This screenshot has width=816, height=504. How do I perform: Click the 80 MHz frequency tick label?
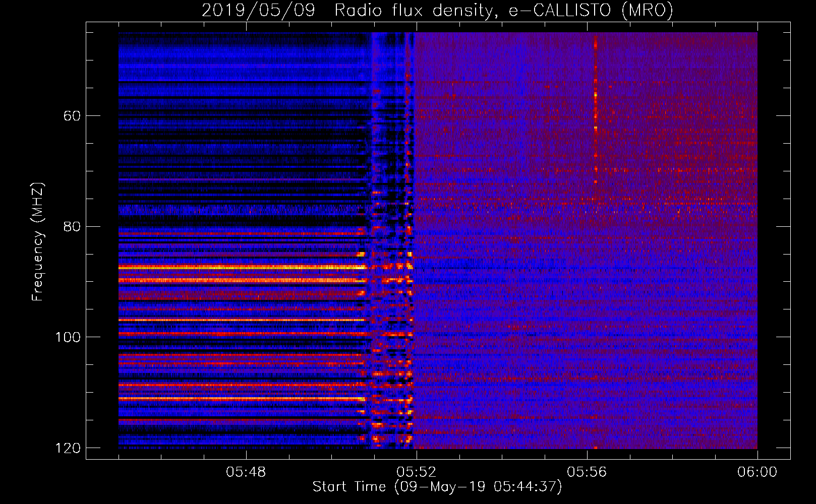coord(72,226)
